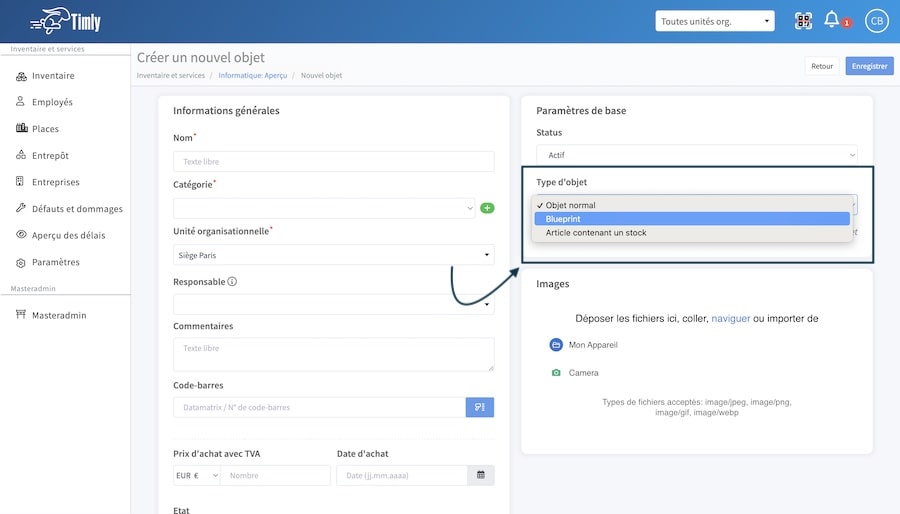Expand the Siège Paris unit dropdown
Image resolution: width=900 pixels, height=514 pixels.
coord(333,255)
